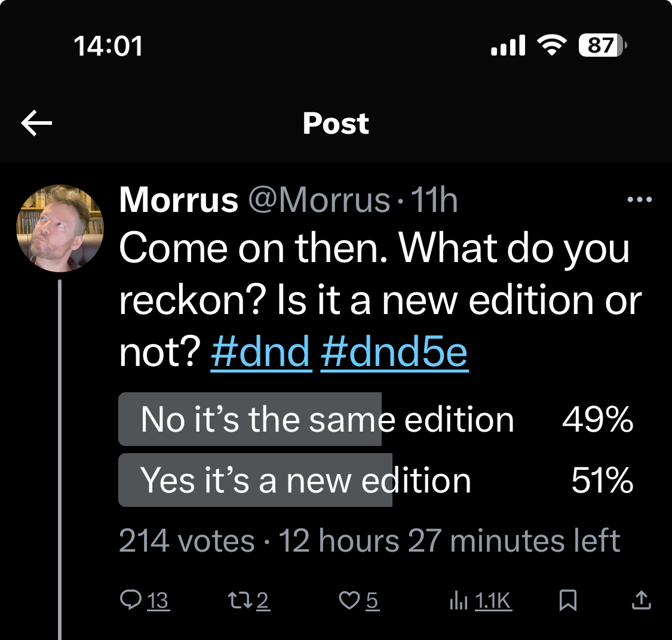Tap the 11h timestamp
This screenshot has height=640, width=672.
[x=434, y=199]
